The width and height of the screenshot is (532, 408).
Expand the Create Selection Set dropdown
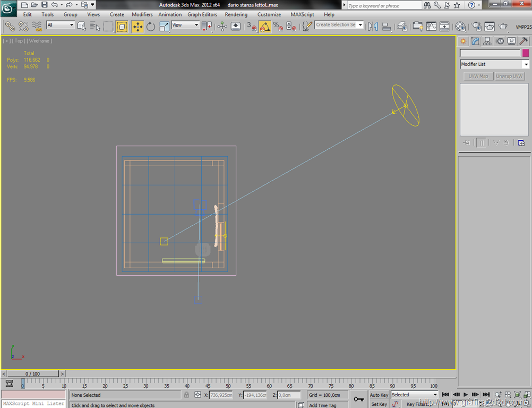[x=361, y=25]
